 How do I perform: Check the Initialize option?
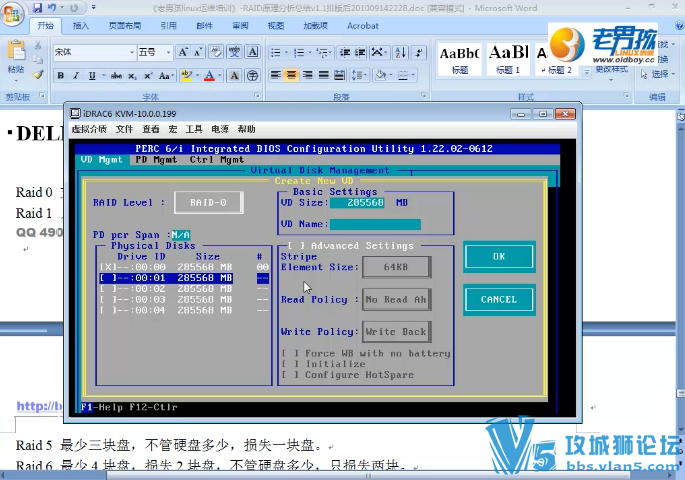coord(291,364)
